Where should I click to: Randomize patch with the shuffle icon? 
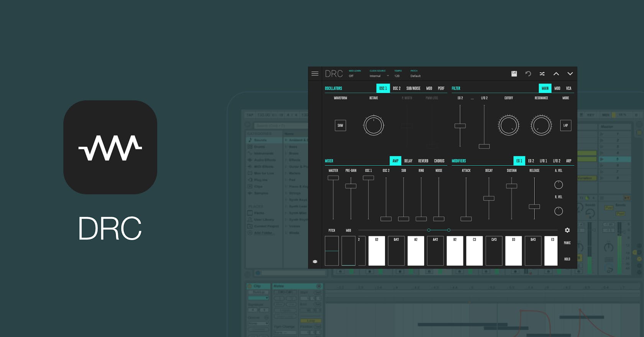542,74
